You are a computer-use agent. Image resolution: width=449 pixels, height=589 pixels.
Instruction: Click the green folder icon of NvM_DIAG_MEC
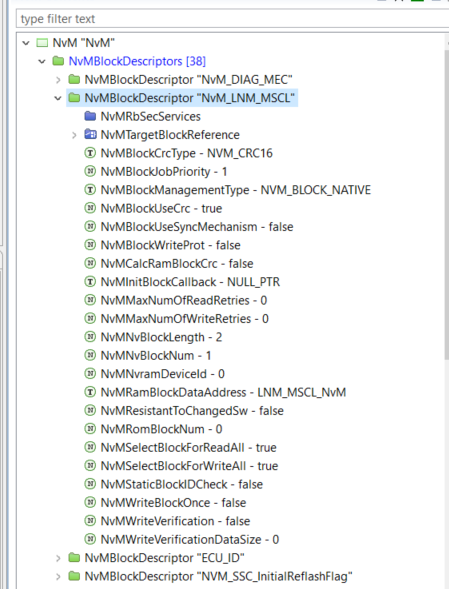74,79
